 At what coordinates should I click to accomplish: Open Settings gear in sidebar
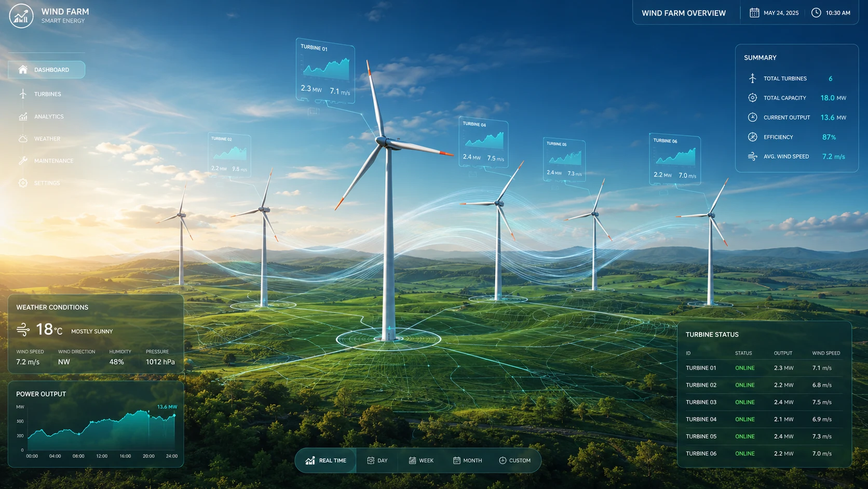(23, 183)
